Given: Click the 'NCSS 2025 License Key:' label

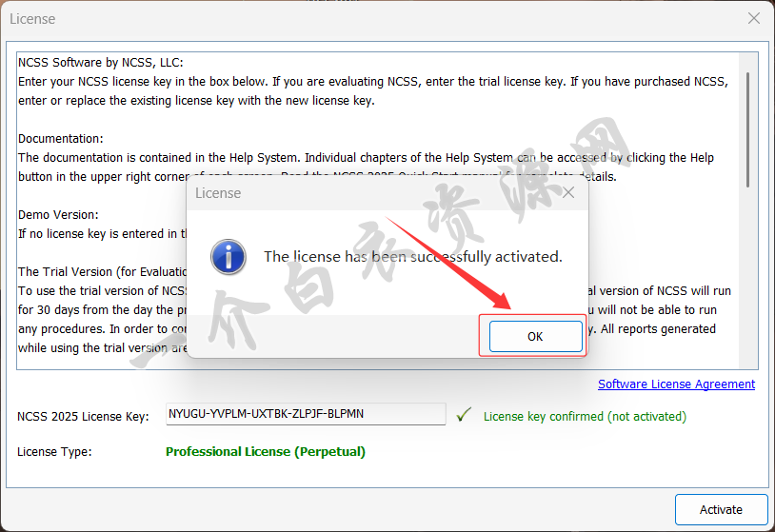Looking at the screenshot, I should tap(83, 416).
